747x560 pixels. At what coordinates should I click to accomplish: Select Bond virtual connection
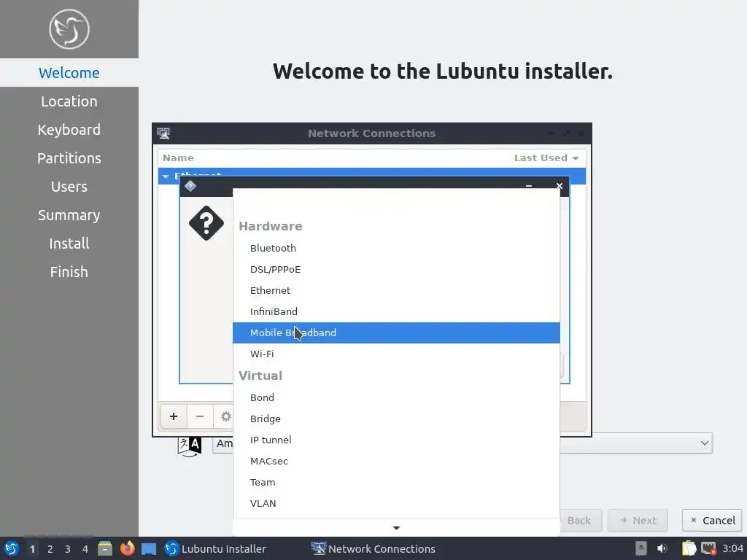[x=396, y=397]
